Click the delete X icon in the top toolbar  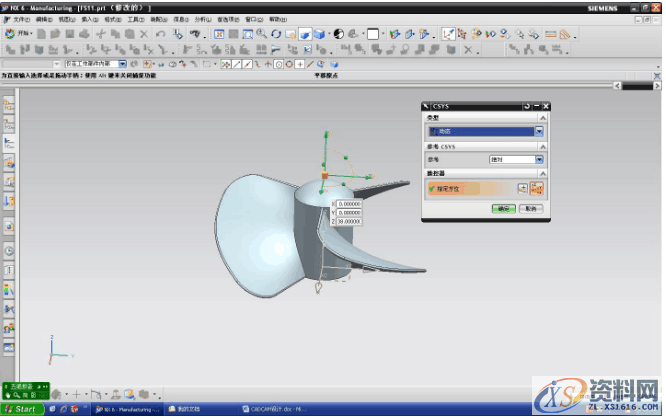(144, 34)
